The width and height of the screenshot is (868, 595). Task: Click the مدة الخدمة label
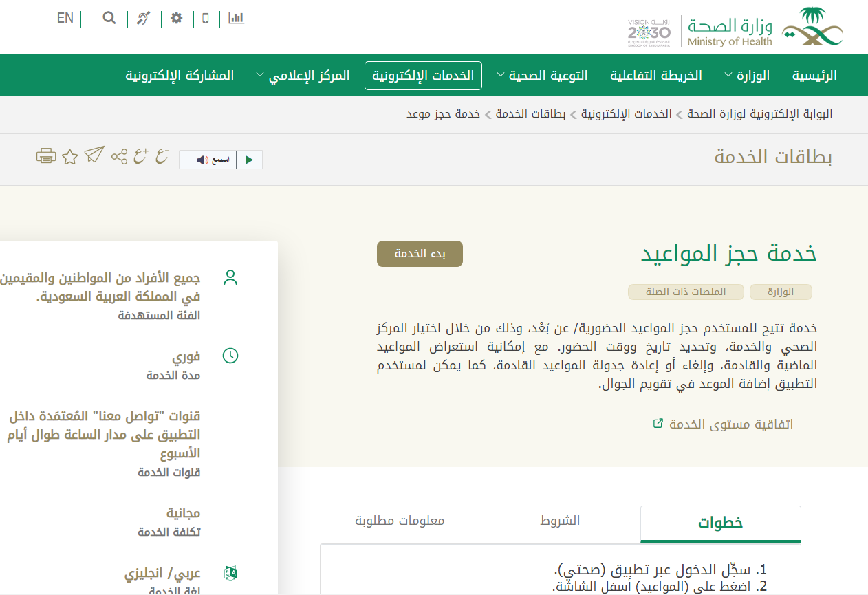pos(173,376)
